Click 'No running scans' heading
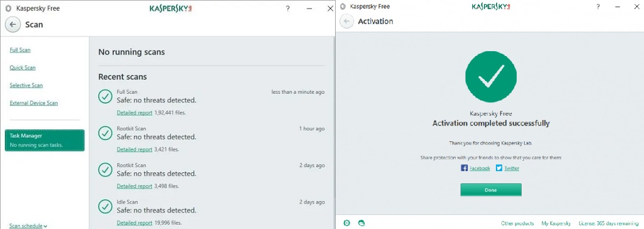 132,52
